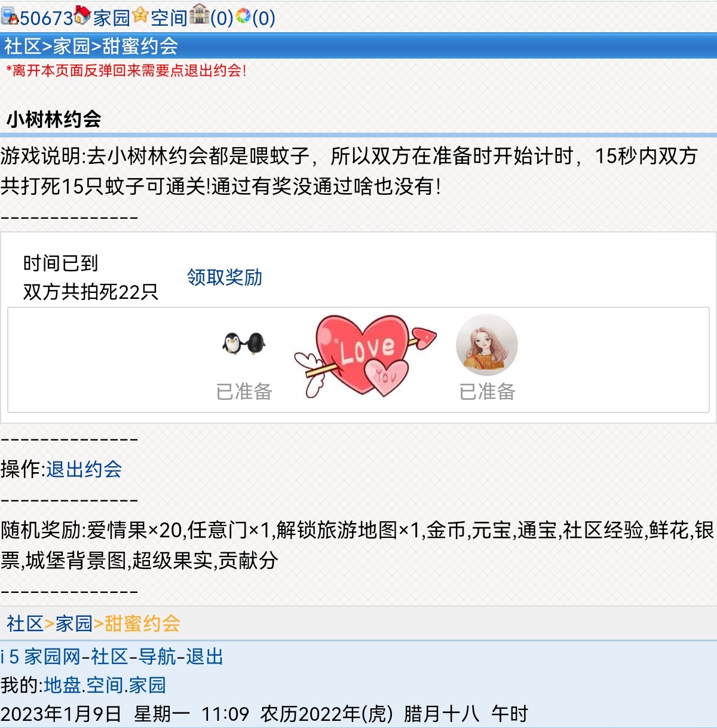
Task: Go to 家园 in the bottom breadcrumb
Action: click(x=74, y=623)
